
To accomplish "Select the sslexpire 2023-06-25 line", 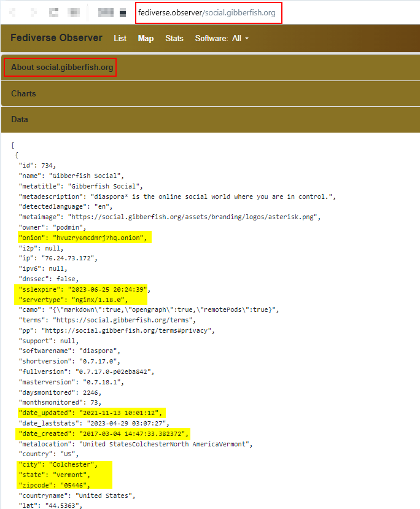I will click(84, 290).
